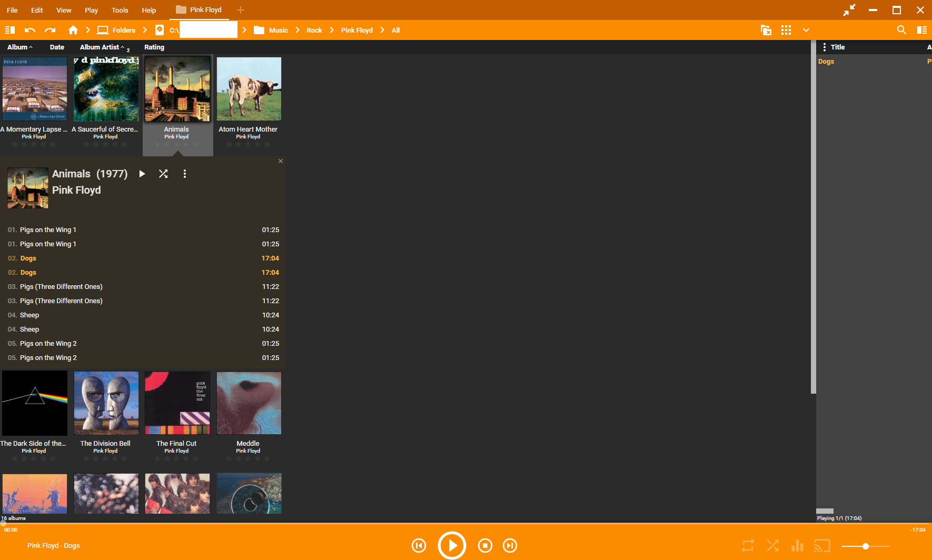Expand the chevron after the Home icon
This screenshot has width=932, height=560.
coord(88,30)
